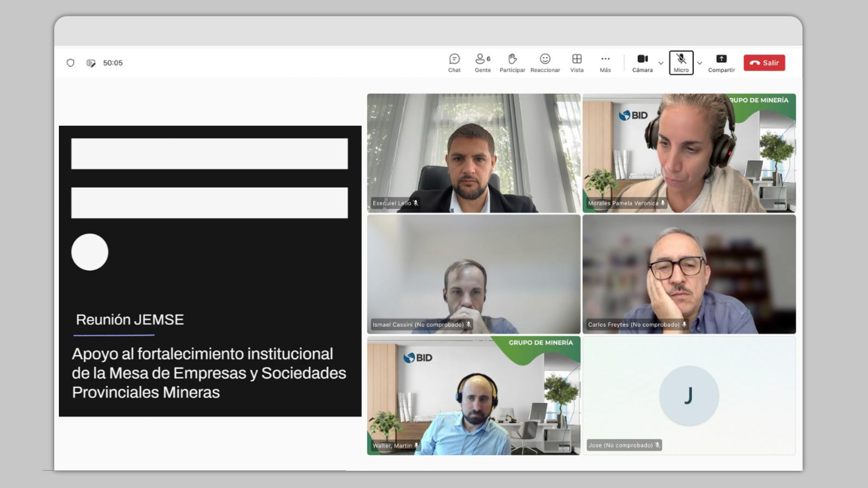The width and height of the screenshot is (868, 488).
Task: Click the top white field on slide
Action: tap(209, 154)
